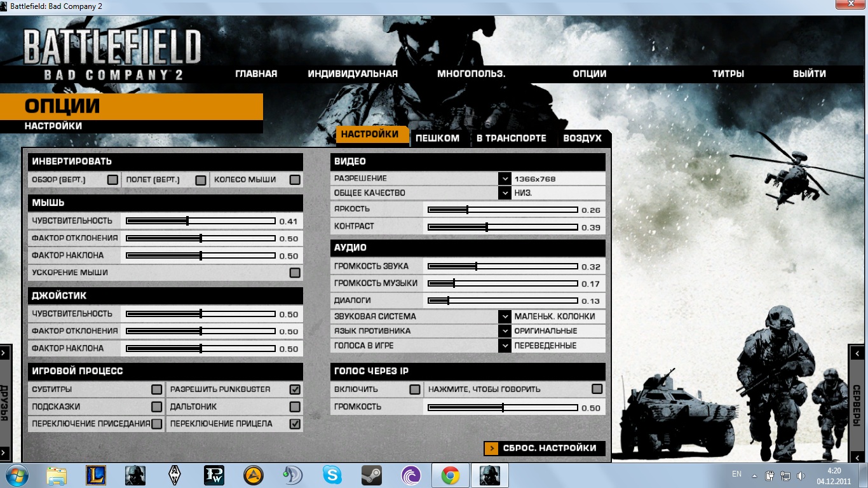
Task: Click Выйти in the top menu
Action: pos(809,74)
